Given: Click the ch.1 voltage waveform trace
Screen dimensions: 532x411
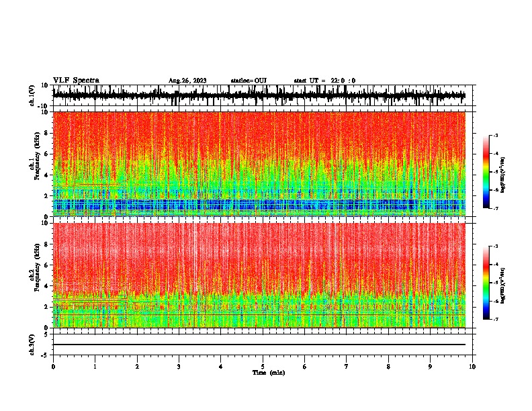Looking at the screenshot, I should pyautogui.click(x=259, y=95).
